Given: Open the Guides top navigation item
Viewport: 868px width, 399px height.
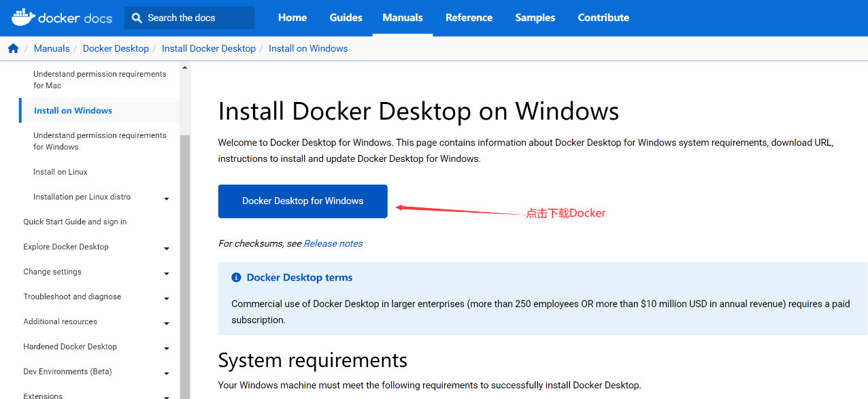Looking at the screenshot, I should [x=346, y=18].
